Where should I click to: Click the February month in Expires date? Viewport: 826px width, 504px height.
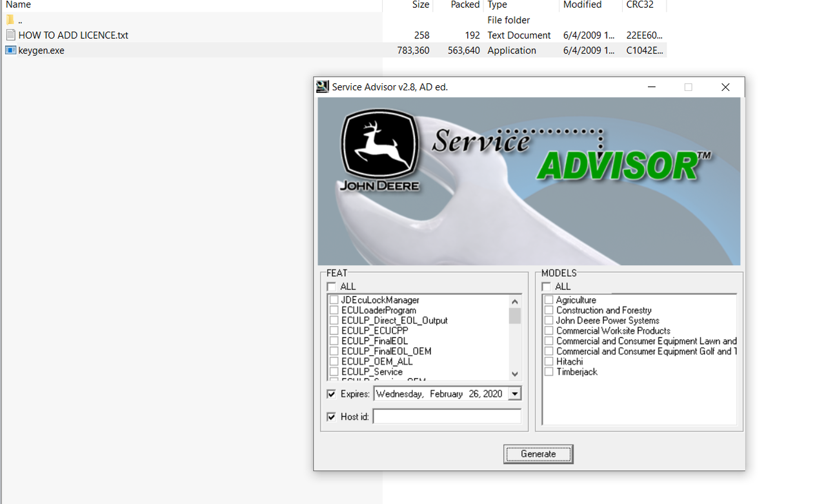tap(447, 394)
